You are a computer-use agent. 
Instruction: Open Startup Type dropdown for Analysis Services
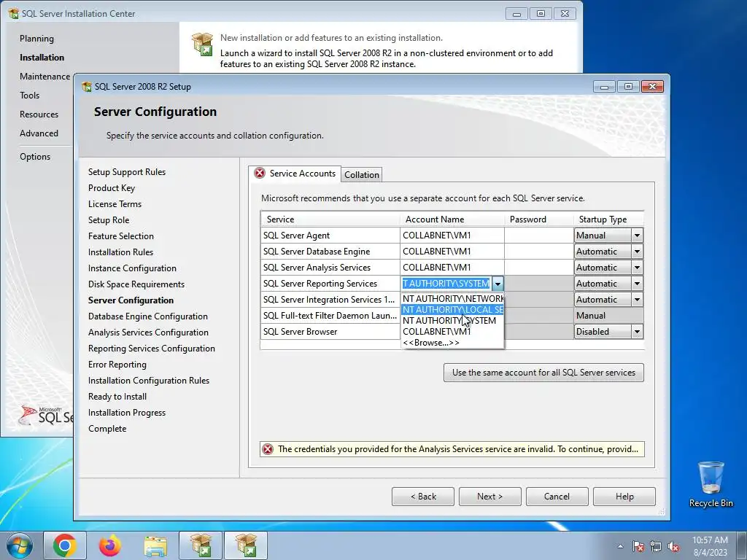pos(637,268)
